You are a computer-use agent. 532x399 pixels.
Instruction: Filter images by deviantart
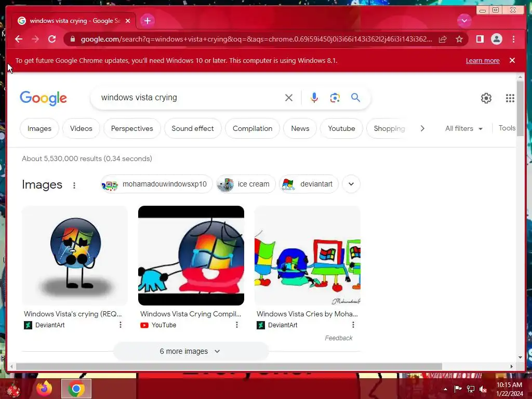coord(309,184)
